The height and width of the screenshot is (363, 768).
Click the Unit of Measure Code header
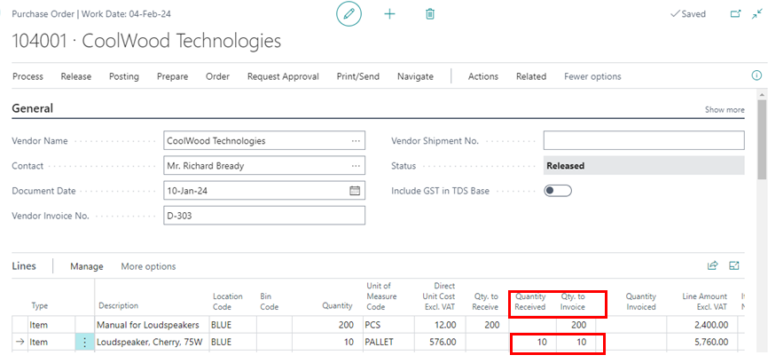(382, 296)
